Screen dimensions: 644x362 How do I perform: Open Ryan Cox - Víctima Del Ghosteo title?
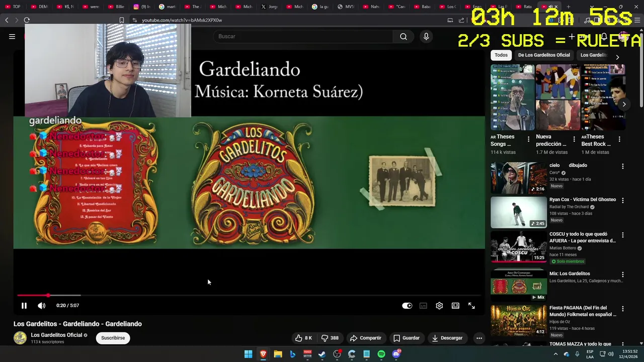pos(583,200)
